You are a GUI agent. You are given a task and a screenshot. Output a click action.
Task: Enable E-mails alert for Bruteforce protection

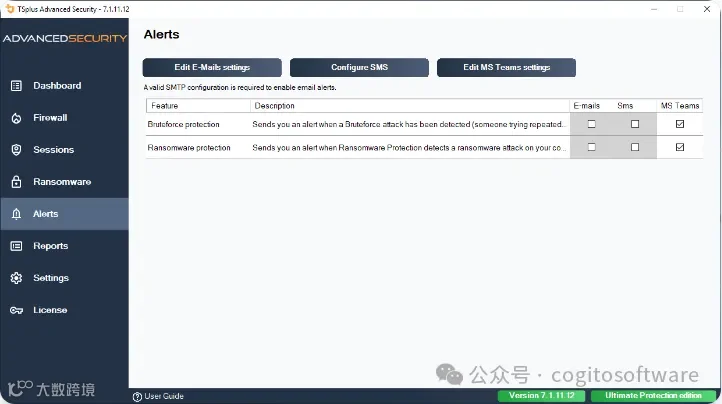click(592, 124)
